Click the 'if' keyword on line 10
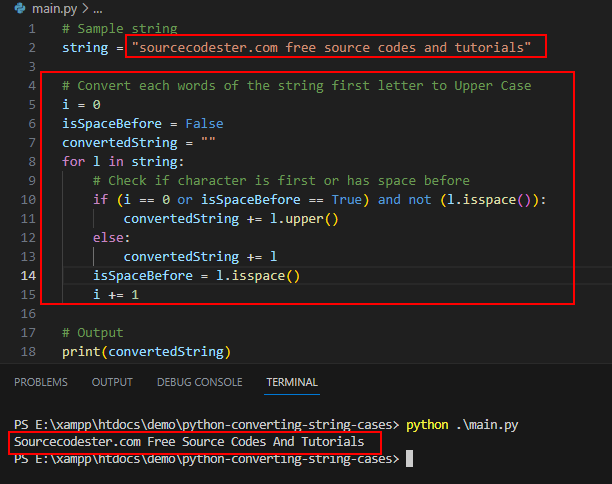This screenshot has height=484, width=612. pos(100,200)
